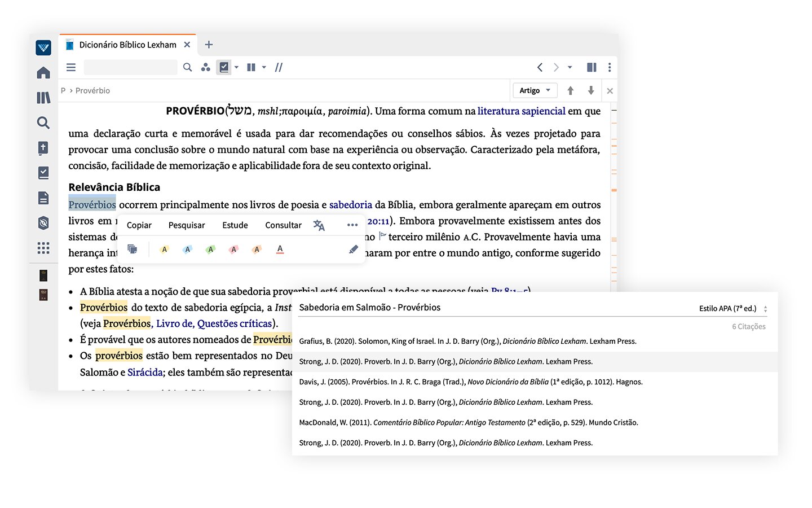Open the visual filters icon
The width and height of the screenshot is (812, 508).
[206, 67]
